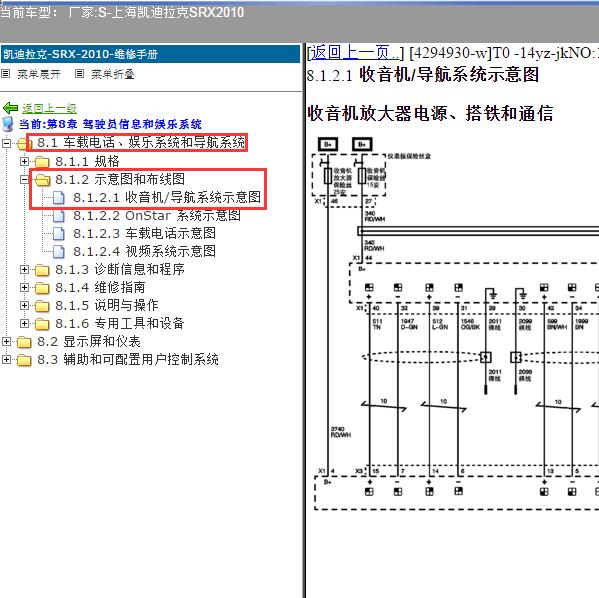Expand the 8.1.4 维修指南 node
This screenshot has width=599, height=598.
pos(24,287)
